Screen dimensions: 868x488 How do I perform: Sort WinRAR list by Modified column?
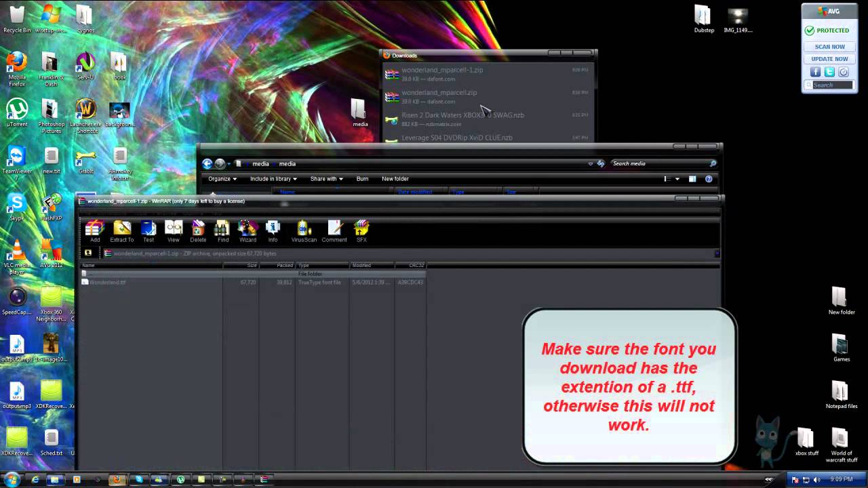(x=372, y=266)
